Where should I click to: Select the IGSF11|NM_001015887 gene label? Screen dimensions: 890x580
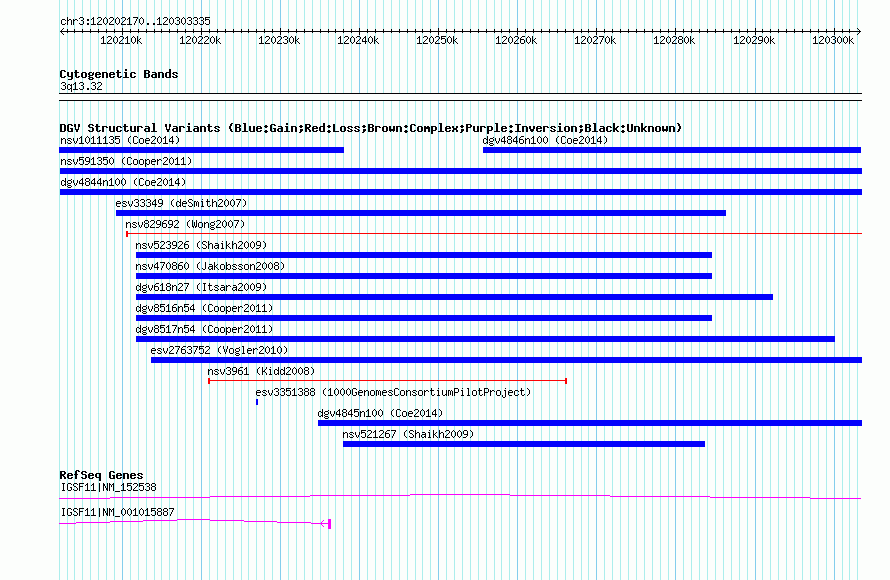(x=117, y=512)
